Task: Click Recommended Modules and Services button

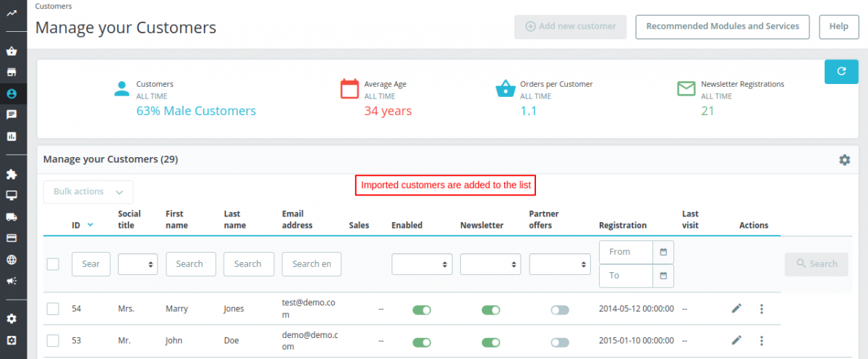Action: tap(722, 26)
